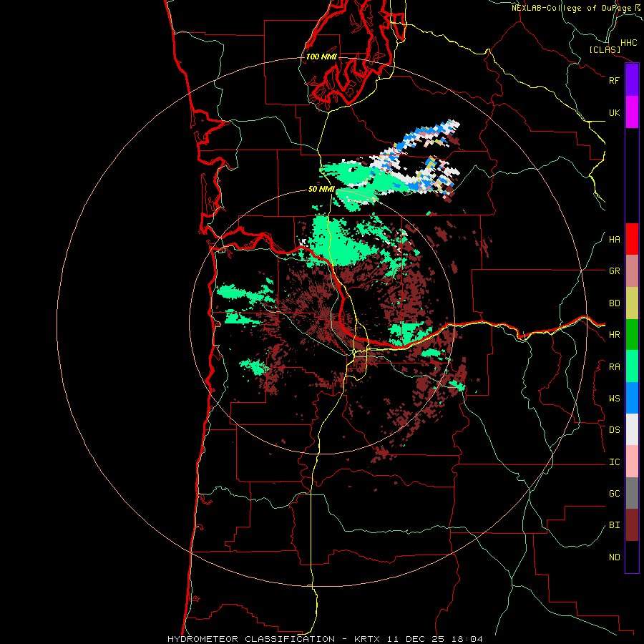Click the GC gray legend swatch

(x=632, y=493)
